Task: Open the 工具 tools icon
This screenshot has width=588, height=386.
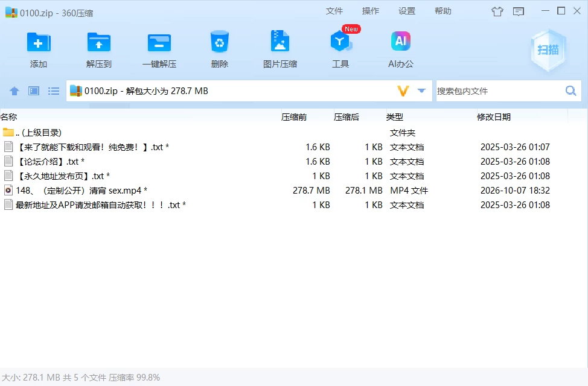Action: (x=340, y=41)
